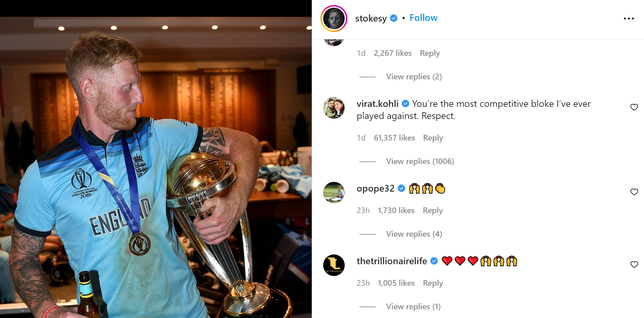
Task: Like virat.kohli's comment with heart icon
Action: pos(634,107)
